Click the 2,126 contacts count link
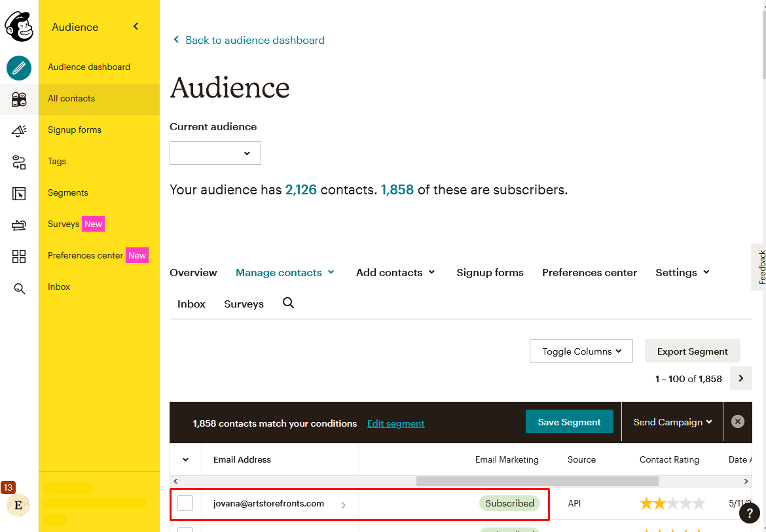This screenshot has height=532, width=766. 301,189
